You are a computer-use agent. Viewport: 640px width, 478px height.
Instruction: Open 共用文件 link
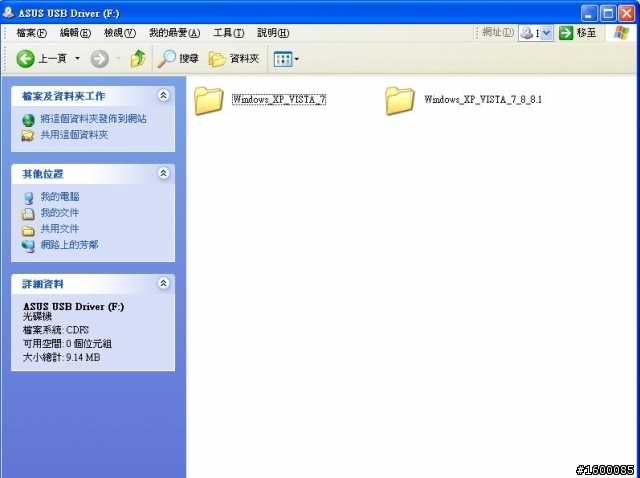[60, 229]
